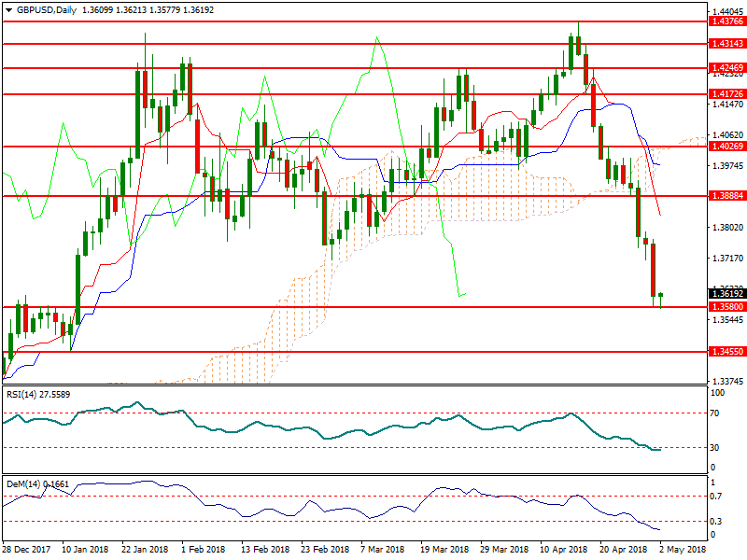Viewport: 747px width, 560px height.
Task: Select the DeM(14) indicator label
Action: click(x=24, y=484)
